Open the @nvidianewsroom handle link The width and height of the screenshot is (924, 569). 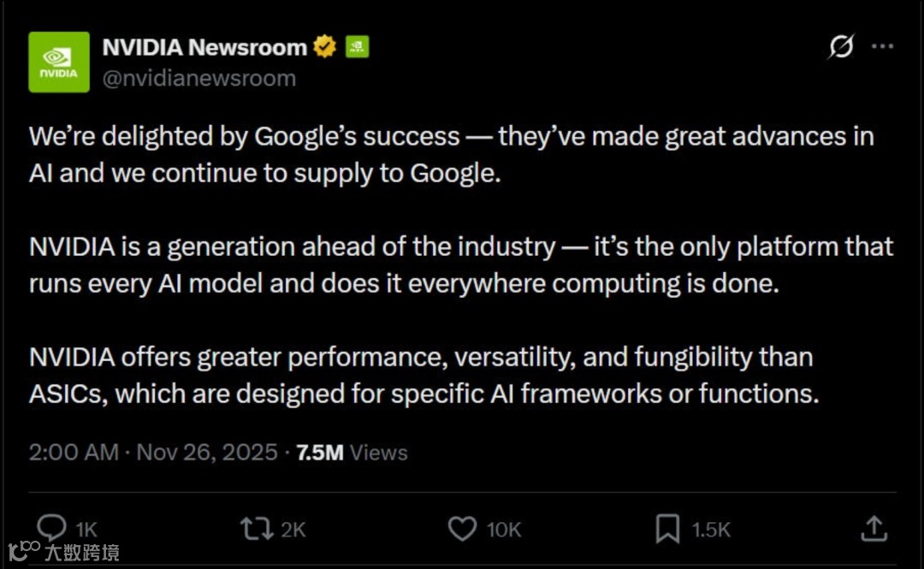pos(198,78)
